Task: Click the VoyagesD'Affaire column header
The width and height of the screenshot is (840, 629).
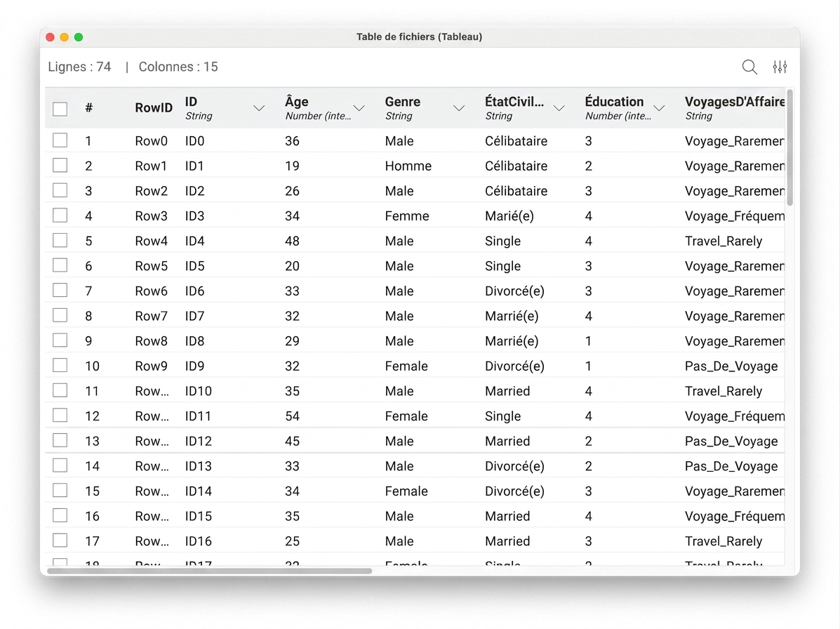Action: click(735, 108)
